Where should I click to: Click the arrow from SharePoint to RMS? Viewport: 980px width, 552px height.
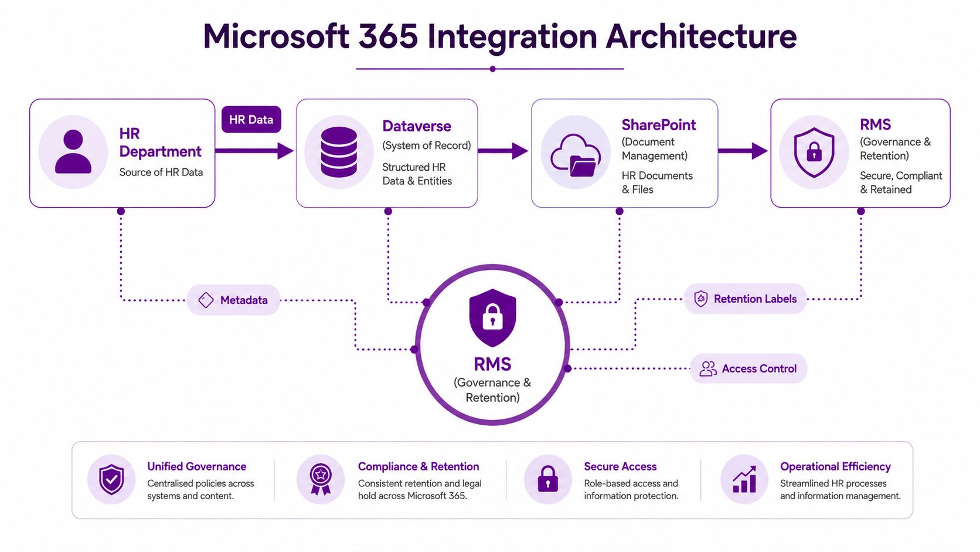[743, 151]
